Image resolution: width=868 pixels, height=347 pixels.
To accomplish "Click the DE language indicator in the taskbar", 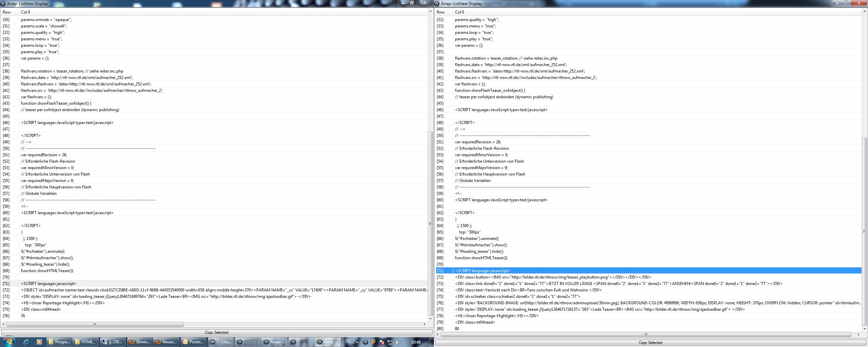I will click(x=348, y=342).
